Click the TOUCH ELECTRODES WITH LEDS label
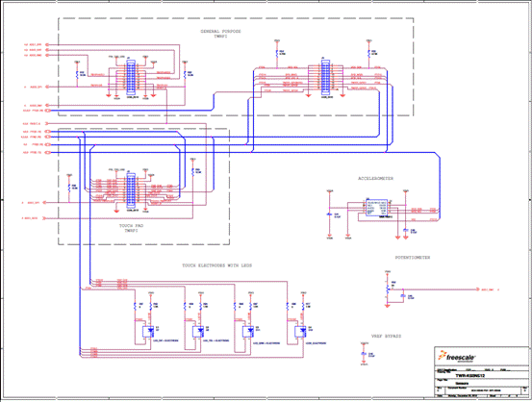 [x=217, y=265]
